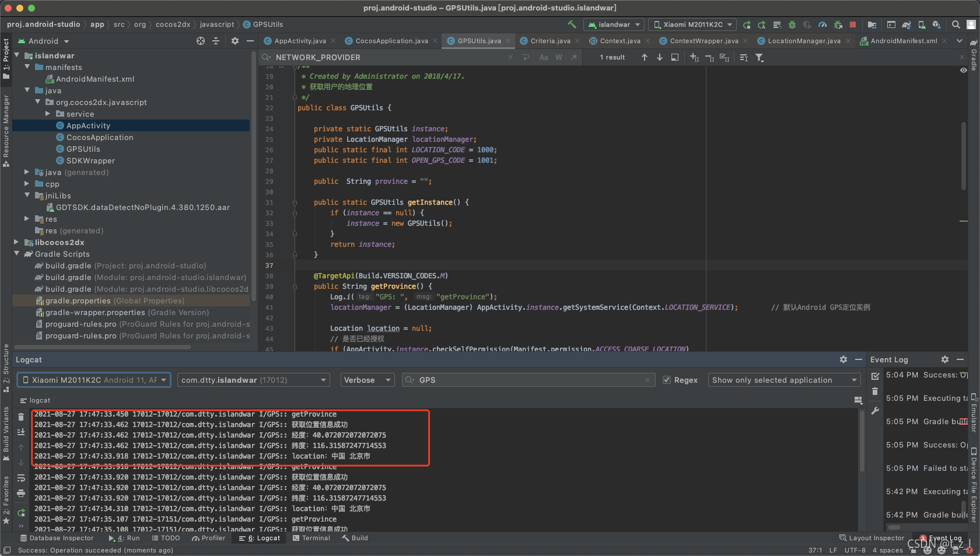
Task: Open the Profiler tool window
Action: pos(208,538)
